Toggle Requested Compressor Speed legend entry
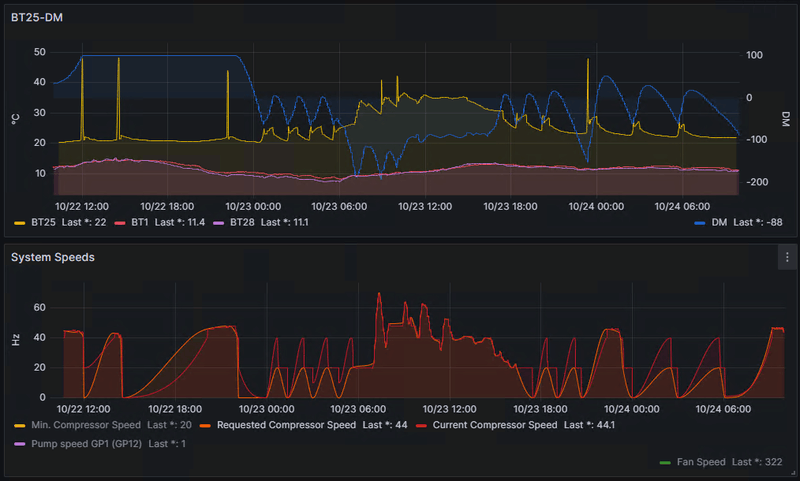This screenshot has width=800, height=481. [286, 425]
